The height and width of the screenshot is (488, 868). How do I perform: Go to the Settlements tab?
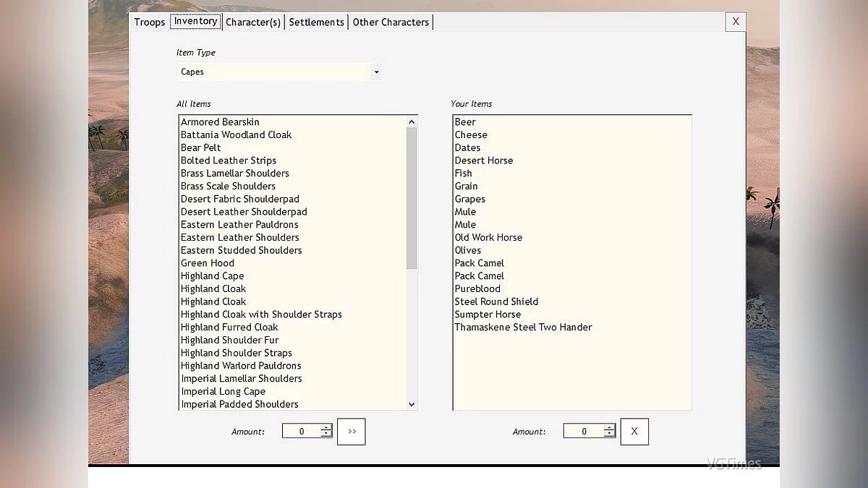[x=316, y=22]
